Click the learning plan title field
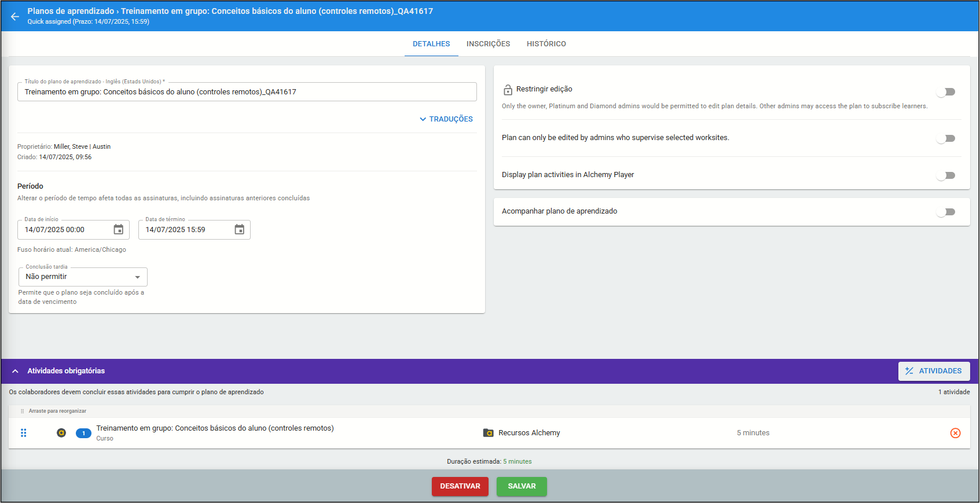Viewport: 980px width, 503px height. pyautogui.click(x=247, y=92)
